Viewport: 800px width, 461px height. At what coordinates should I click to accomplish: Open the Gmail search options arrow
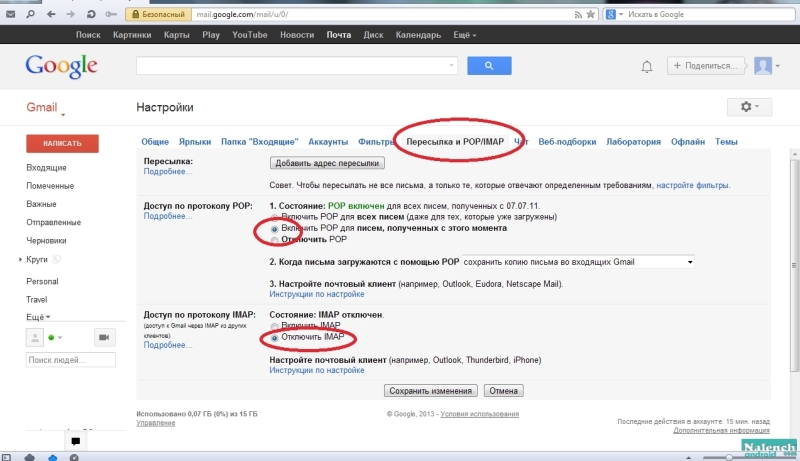451,65
